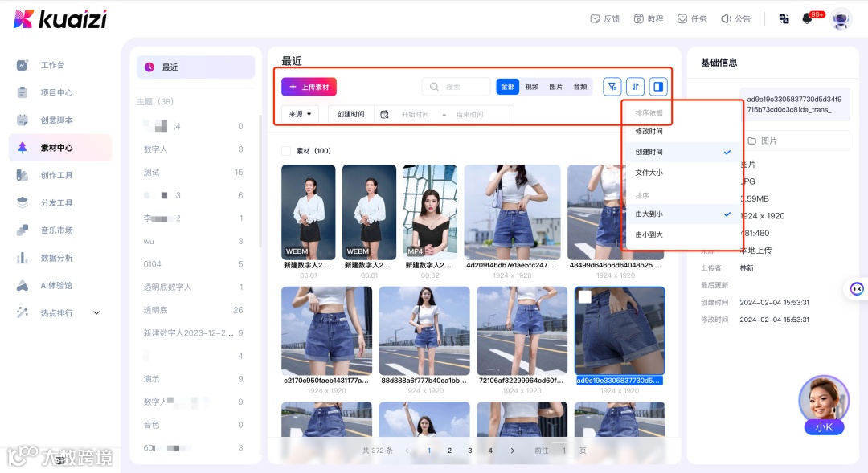This screenshot has height=473, width=868.
Task: Switch to the 视频 filter tab
Action: [x=534, y=86]
